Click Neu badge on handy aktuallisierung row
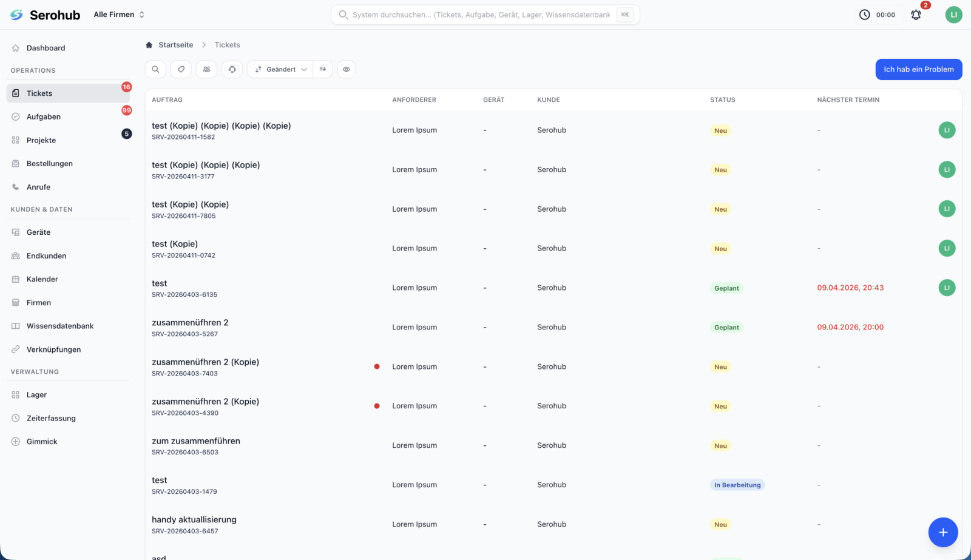The height and width of the screenshot is (560, 971). 720,525
